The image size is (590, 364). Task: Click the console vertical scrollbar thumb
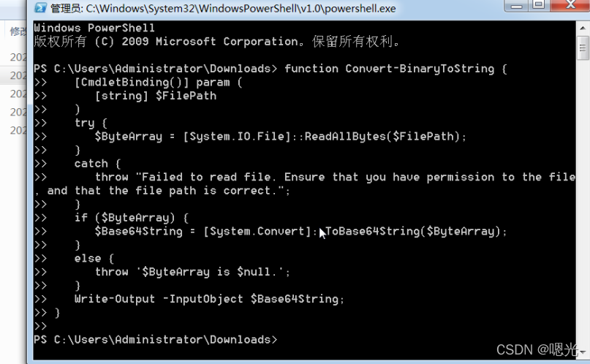(x=582, y=48)
